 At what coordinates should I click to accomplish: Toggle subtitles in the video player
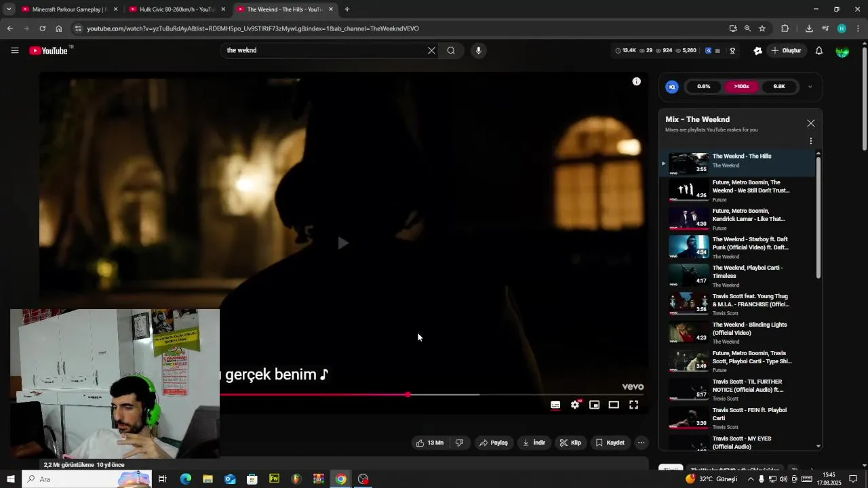(x=555, y=405)
